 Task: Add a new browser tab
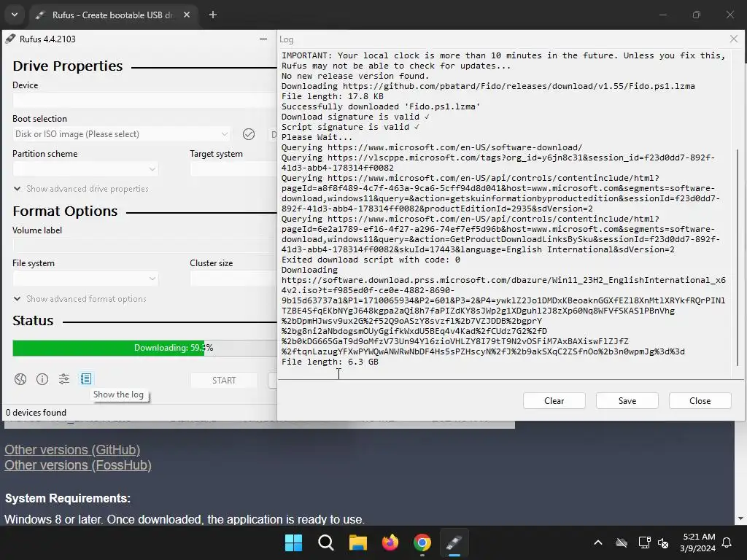[x=213, y=15]
